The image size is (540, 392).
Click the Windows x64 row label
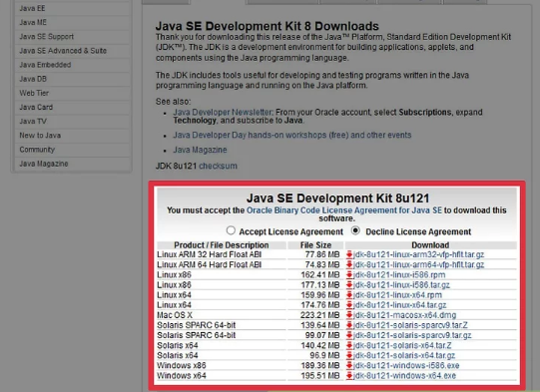182,375
